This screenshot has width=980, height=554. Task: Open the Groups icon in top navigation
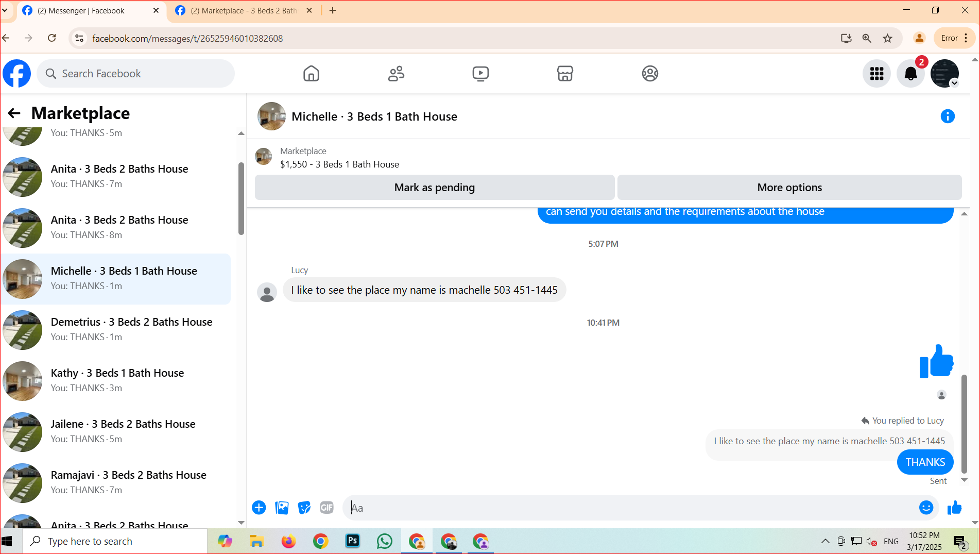650,74
